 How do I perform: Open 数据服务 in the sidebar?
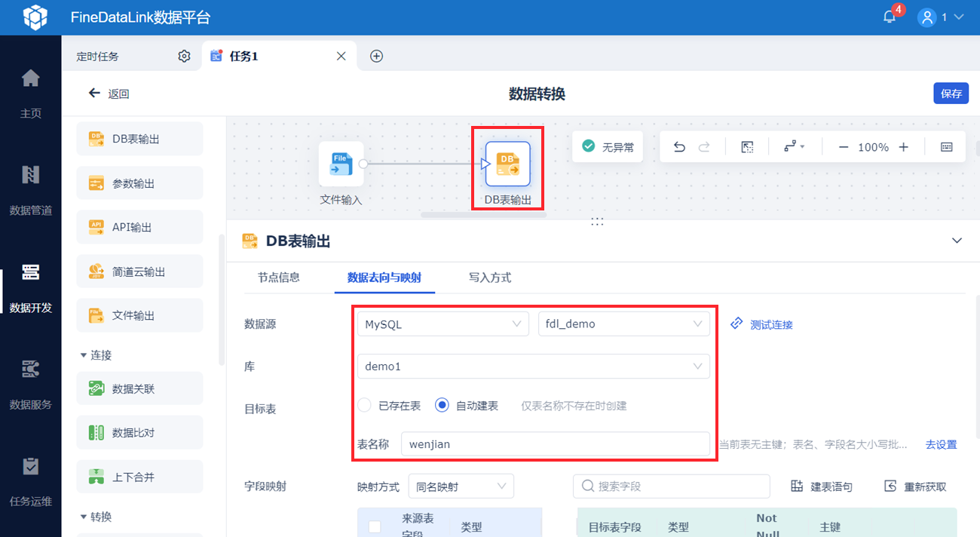point(30,385)
